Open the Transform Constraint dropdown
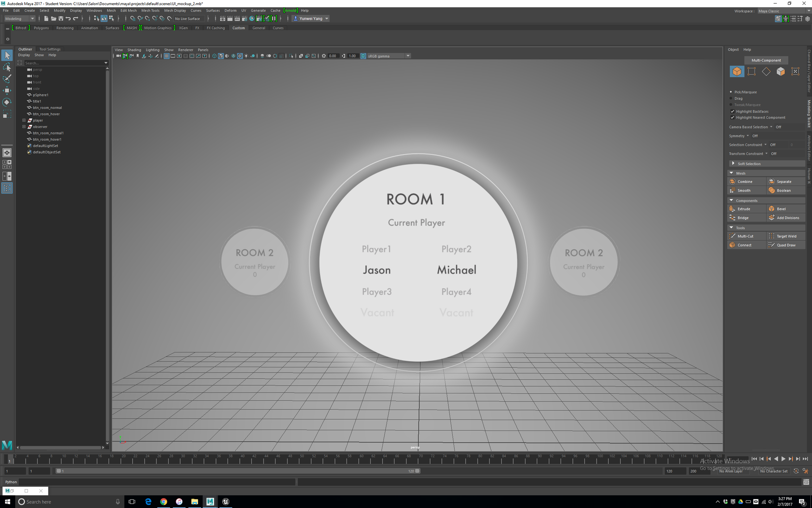The height and width of the screenshot is (508, 812). pos(766,153)
